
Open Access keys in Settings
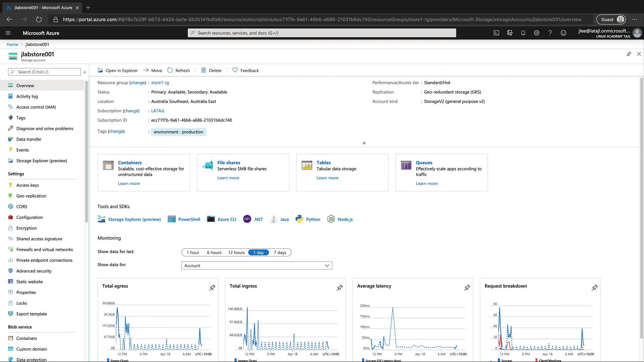(x=28, y=185)
